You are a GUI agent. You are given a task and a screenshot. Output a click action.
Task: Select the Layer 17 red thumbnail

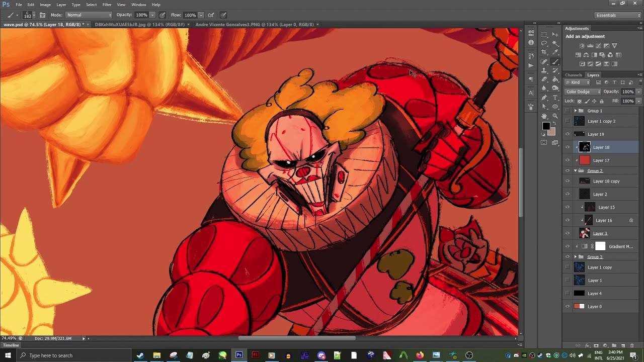click(585, 160)
